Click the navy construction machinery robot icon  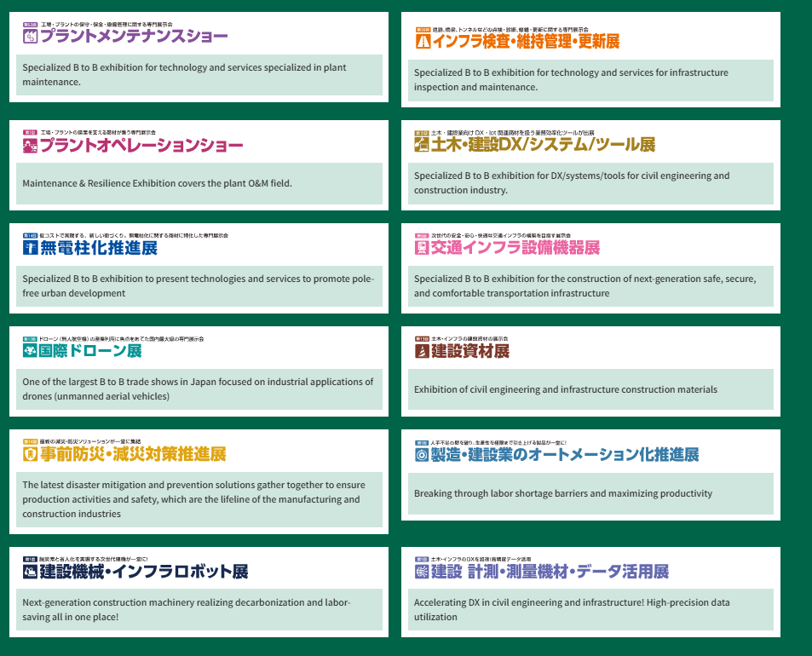(30, 572)
